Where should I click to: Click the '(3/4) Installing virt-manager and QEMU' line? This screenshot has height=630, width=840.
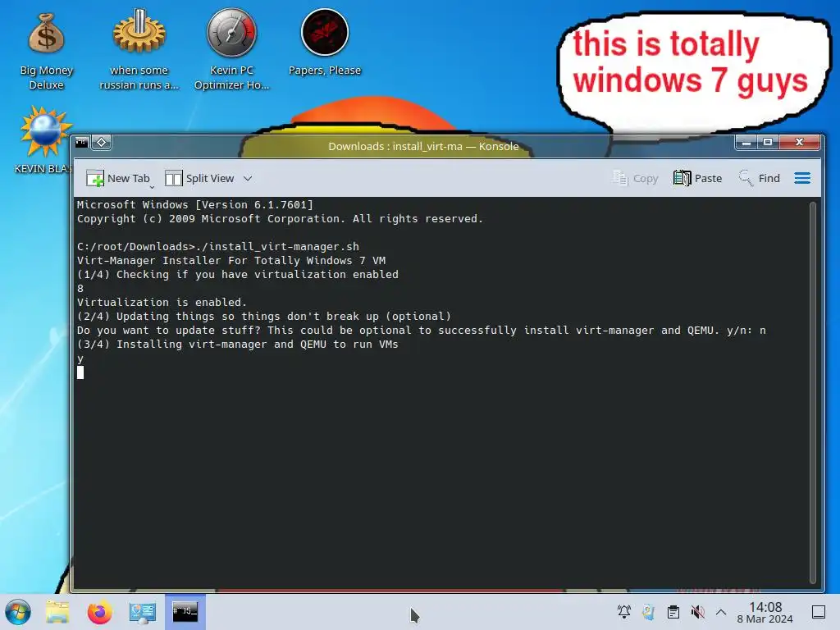237,344
